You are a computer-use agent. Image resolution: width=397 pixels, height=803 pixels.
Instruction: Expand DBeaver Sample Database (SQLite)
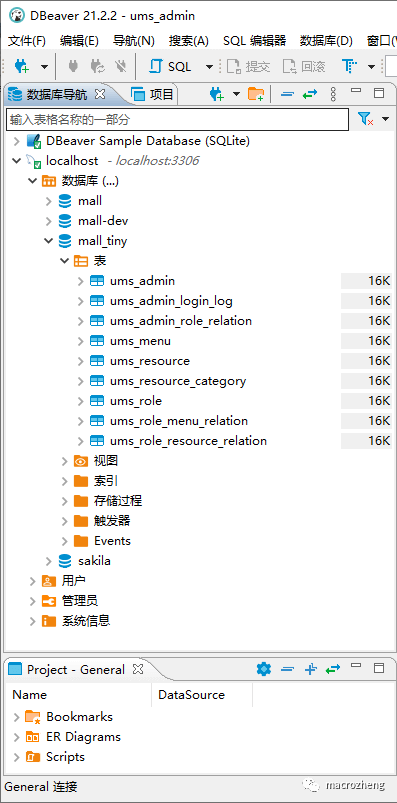click(17, 141)
